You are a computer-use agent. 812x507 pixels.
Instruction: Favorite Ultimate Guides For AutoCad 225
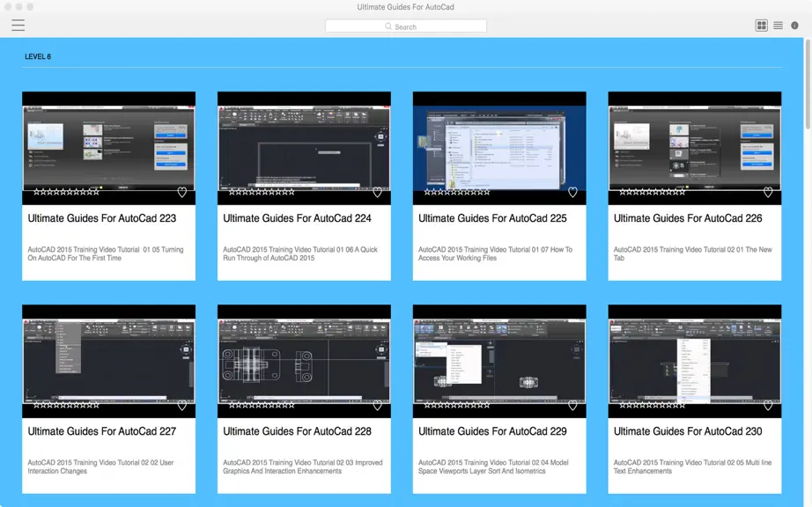click(572, 192)
